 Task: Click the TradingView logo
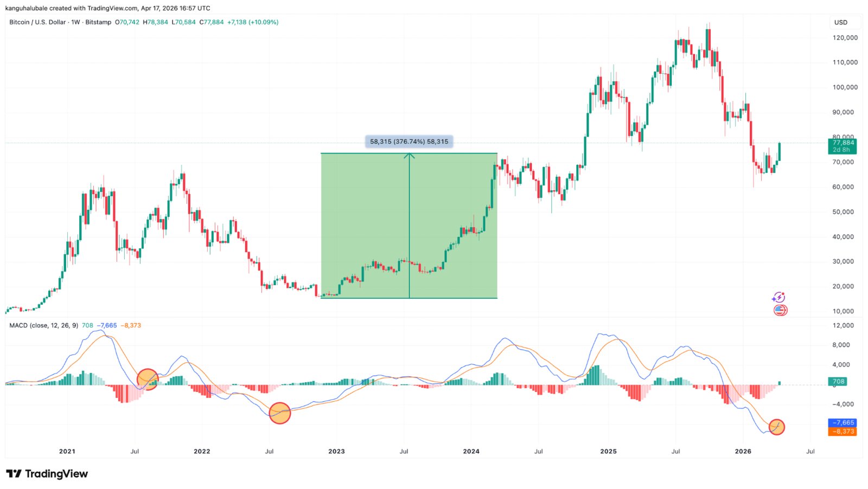tap(47, 474)
